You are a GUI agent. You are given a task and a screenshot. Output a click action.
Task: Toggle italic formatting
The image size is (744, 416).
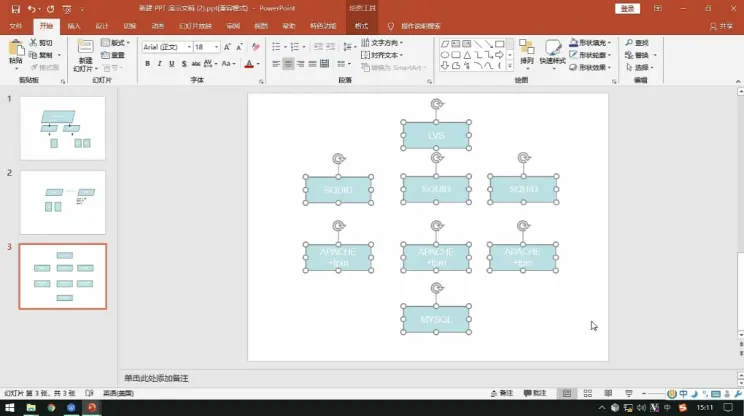point(159,64)
